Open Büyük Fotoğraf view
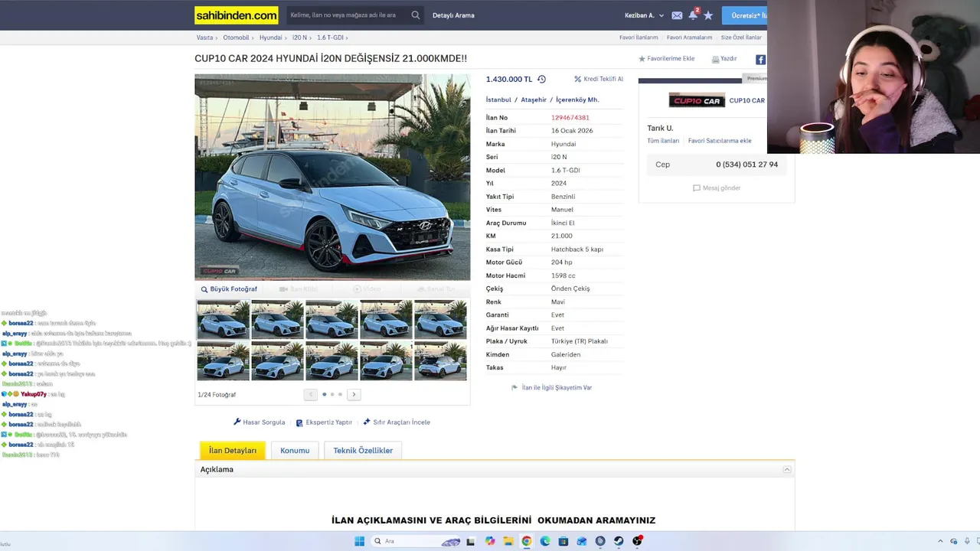980x551 pixels. tap(229, 289)
